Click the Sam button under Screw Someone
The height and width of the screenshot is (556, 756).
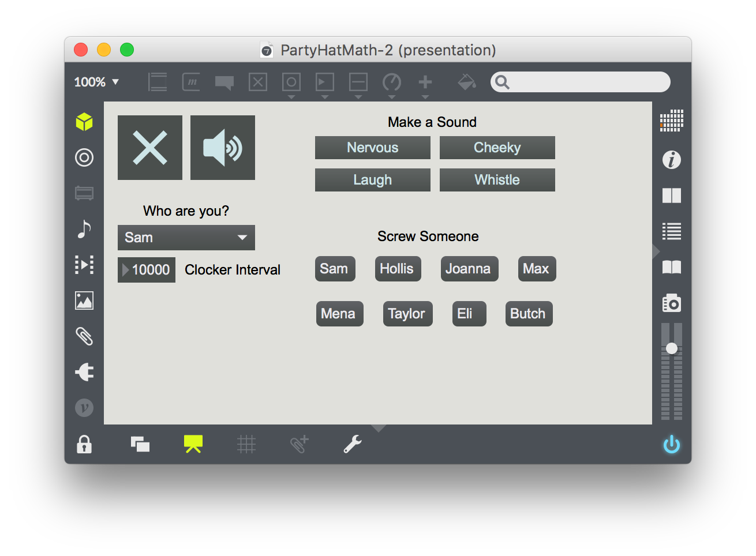(x=335, y=269)
